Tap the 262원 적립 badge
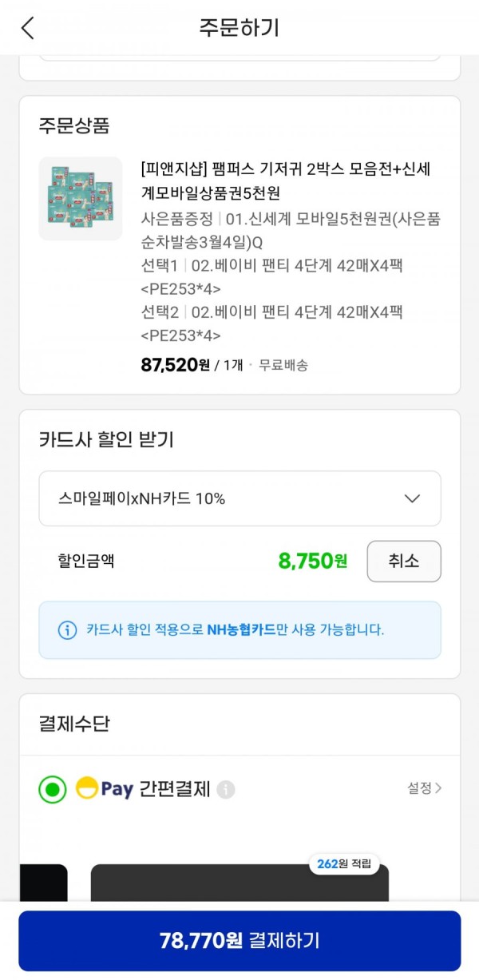 (x=344, y=864)
